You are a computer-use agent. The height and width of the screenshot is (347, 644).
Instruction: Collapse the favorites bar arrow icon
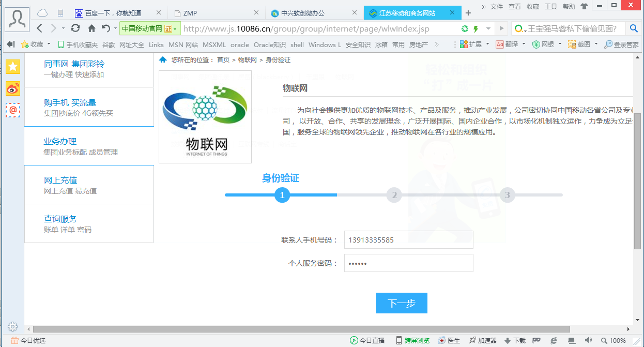[x=10, y=44]
